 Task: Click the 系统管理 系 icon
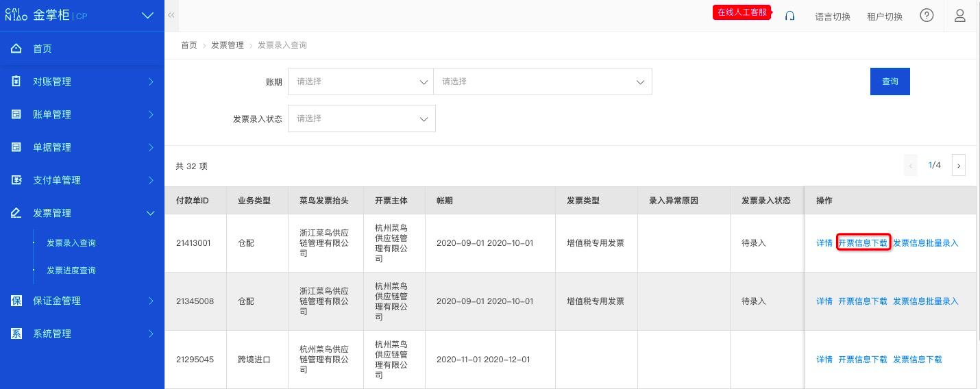click(x=16, y=334)
